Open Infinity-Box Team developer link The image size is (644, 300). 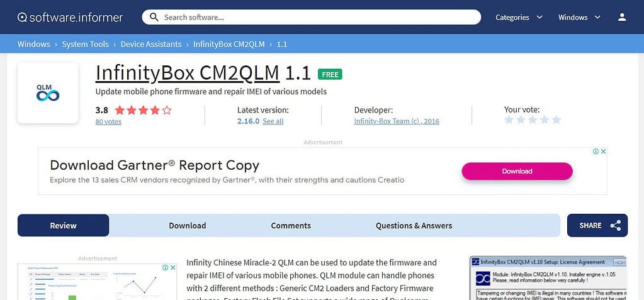point(397,121)
